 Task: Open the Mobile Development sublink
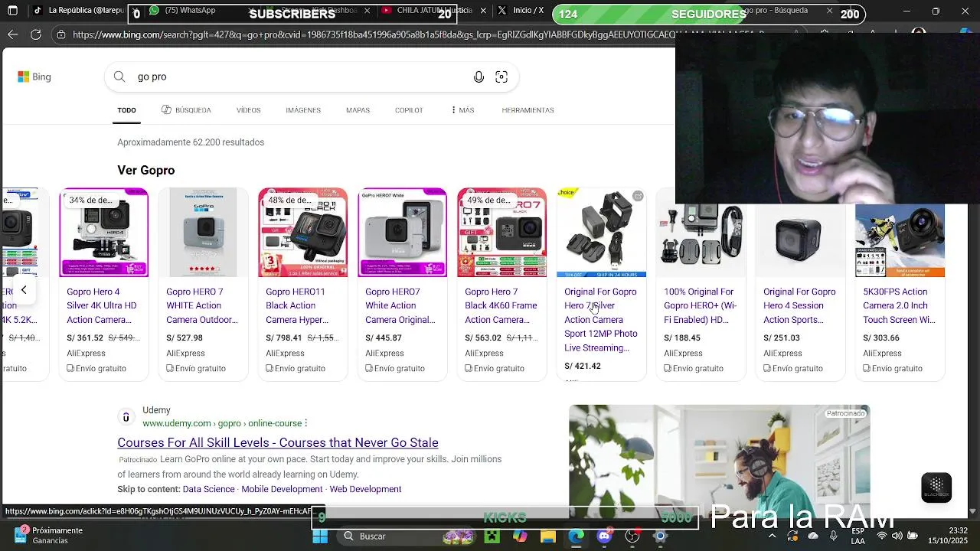pos(282,489)
